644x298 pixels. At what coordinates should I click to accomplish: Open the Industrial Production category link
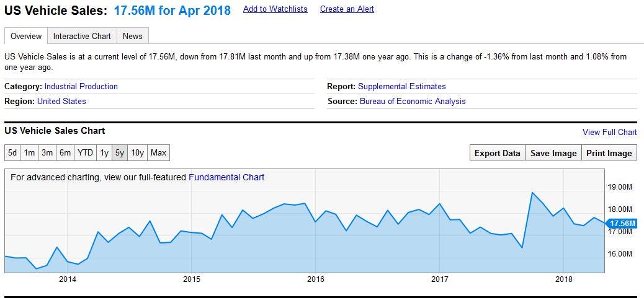(81, 87)
